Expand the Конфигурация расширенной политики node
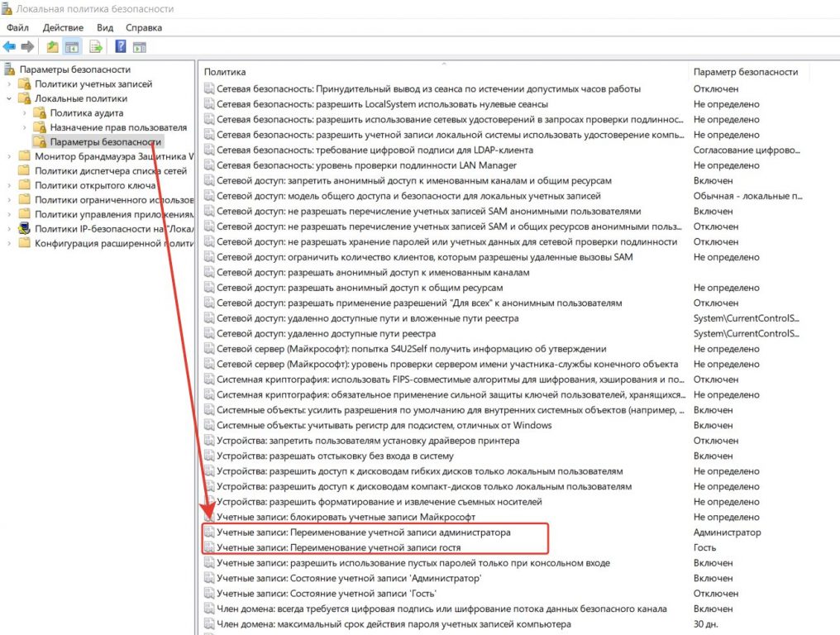Screen dimensions: 840x635 9,243
